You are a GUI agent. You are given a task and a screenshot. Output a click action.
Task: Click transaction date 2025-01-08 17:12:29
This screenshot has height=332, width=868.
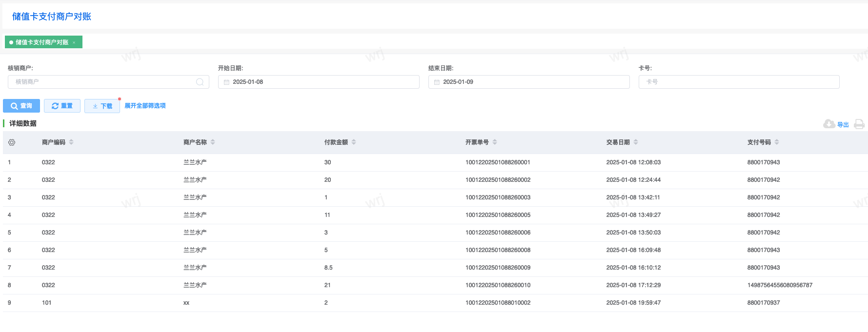(x=633, y=285)
